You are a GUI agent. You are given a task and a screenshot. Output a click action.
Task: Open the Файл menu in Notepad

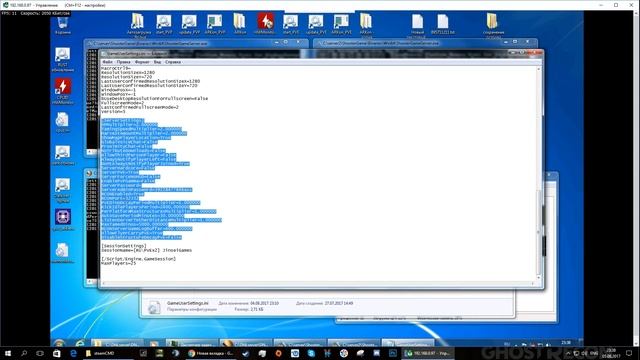[107, 62]
